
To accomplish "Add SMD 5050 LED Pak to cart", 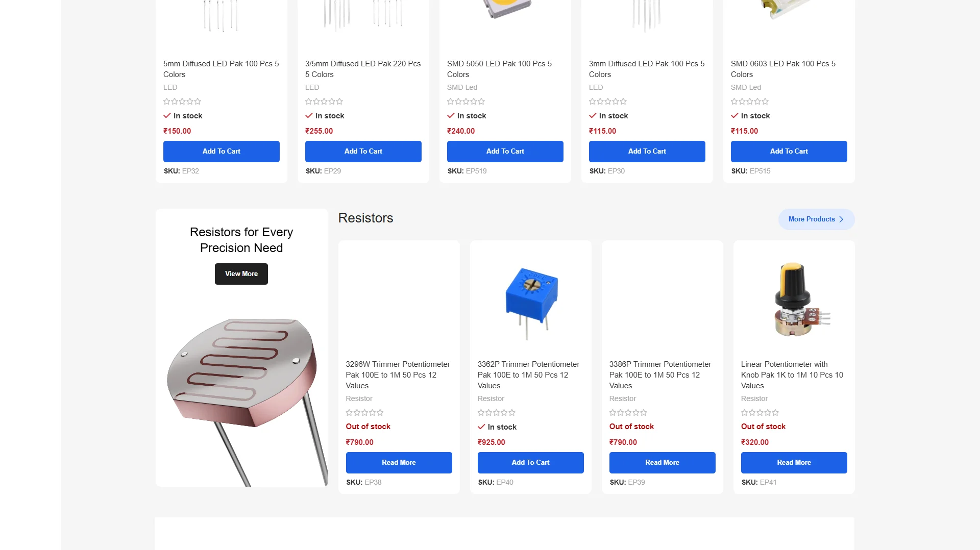I will pos(505,152).
